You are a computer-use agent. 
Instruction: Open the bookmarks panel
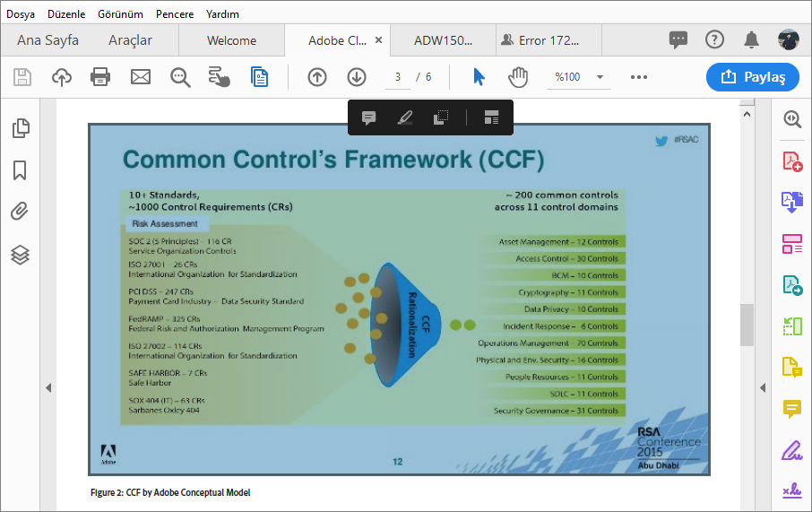click(x=20, y=170)
